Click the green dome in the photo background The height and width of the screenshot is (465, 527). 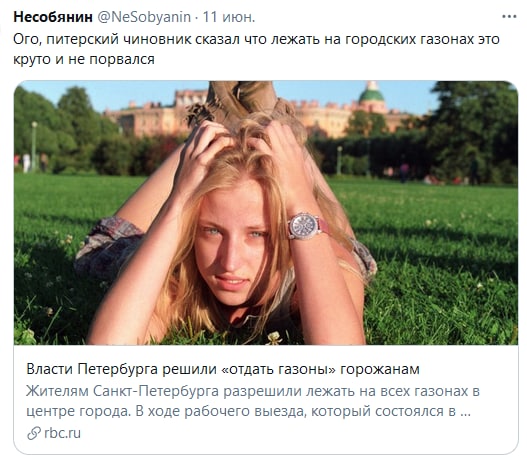(x=371, y=95)
